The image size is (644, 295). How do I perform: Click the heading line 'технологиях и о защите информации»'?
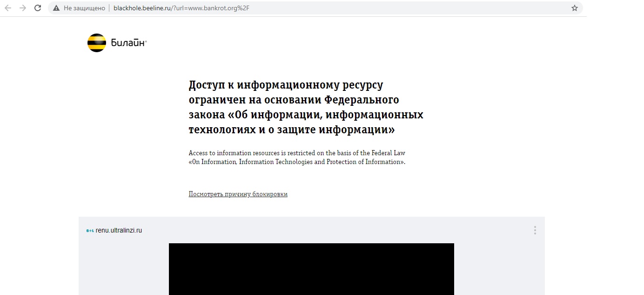291,130
